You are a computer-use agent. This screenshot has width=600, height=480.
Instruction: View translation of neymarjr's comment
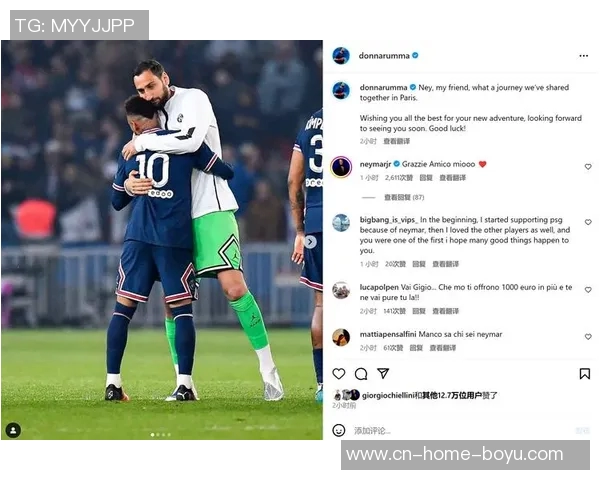(x=452, y=178)
